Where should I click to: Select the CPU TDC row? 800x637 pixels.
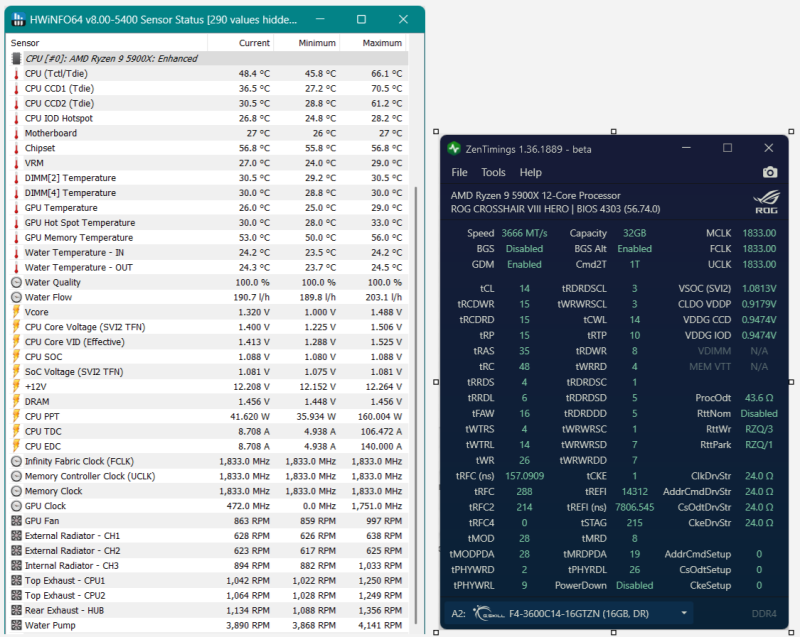click(208, 431)
